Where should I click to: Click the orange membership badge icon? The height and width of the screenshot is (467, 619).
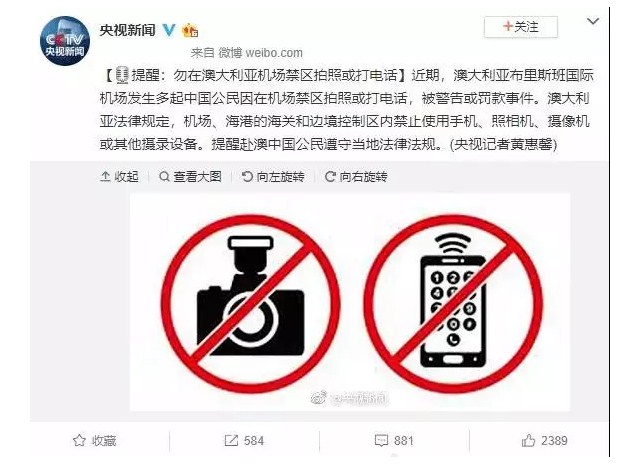[x=190, y=30]
